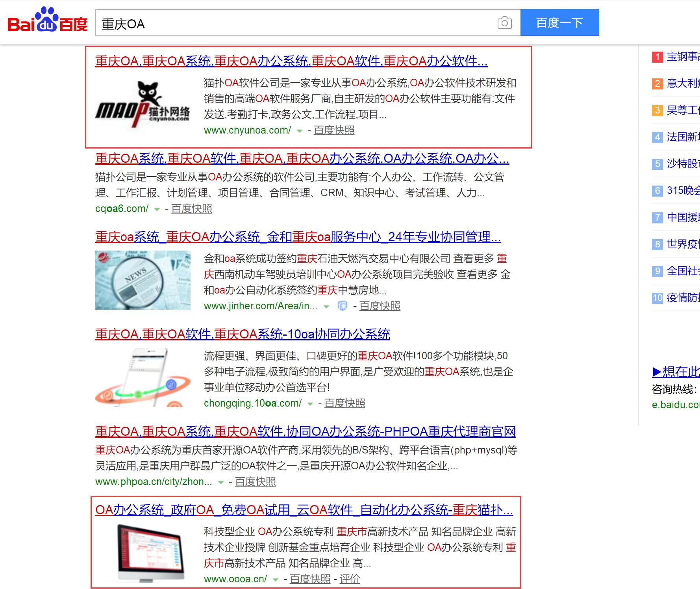Click hot search rank badge 9
This screenshot has width=700, height=589.
pos(657,271)
